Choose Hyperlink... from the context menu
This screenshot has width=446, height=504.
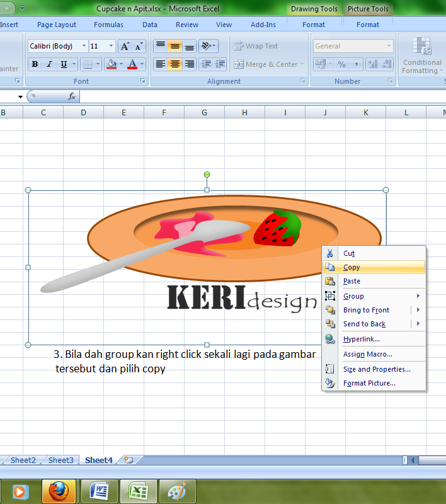[x=374, y=339]
